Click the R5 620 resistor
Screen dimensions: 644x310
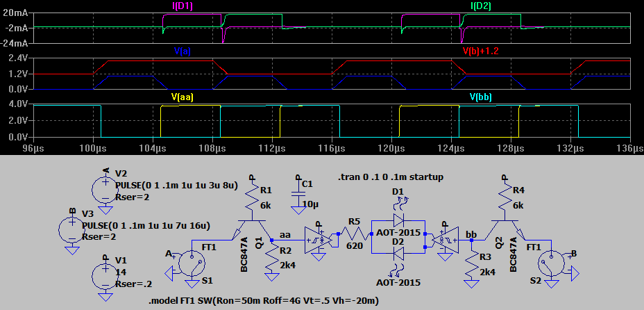(x=353, y=234)
